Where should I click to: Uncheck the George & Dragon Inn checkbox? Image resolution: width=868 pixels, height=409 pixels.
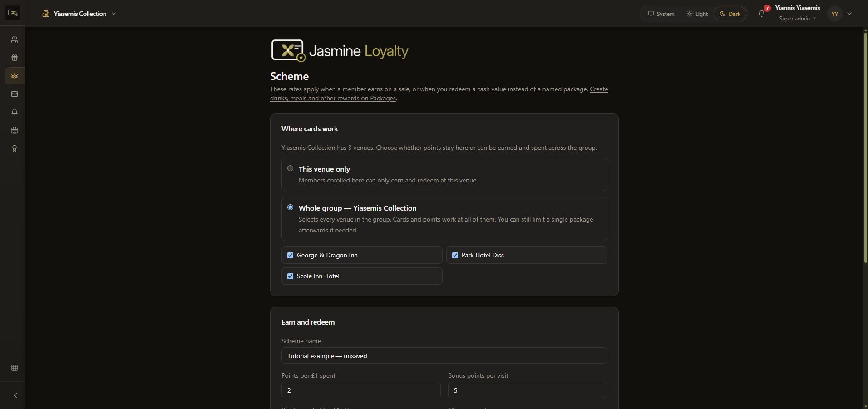pos(291,255)
